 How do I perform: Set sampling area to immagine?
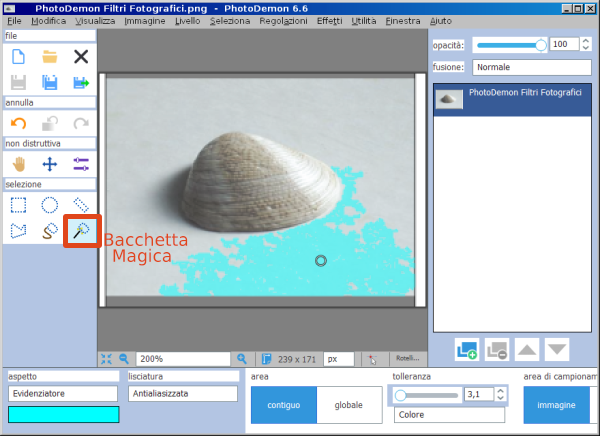555,405
